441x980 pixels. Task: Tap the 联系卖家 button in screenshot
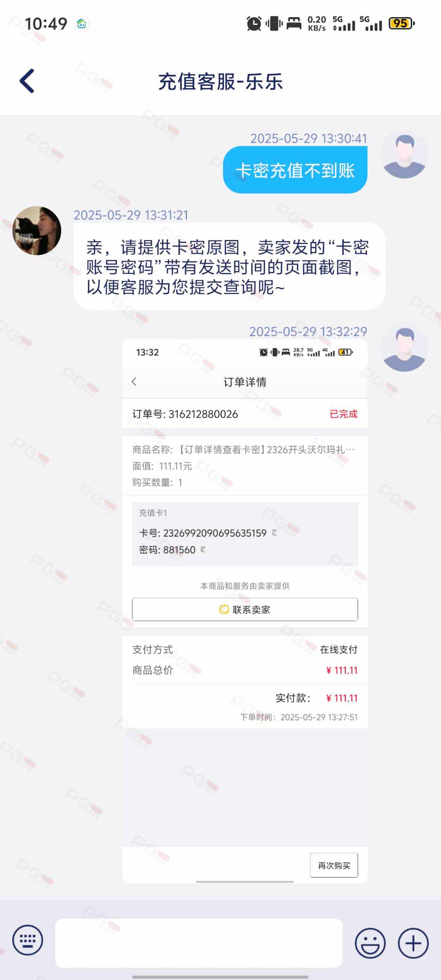click(245, 609)
